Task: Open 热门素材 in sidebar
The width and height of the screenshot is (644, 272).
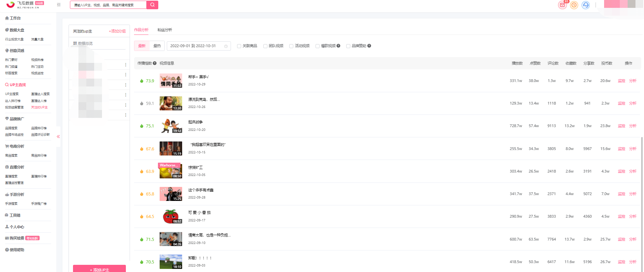Action: tap(11, 60)
